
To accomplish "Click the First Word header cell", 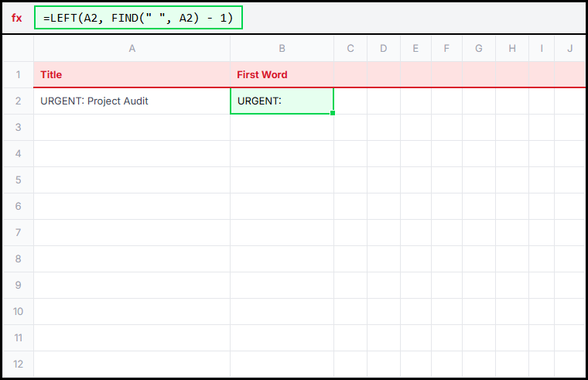I will pos(282,75).
